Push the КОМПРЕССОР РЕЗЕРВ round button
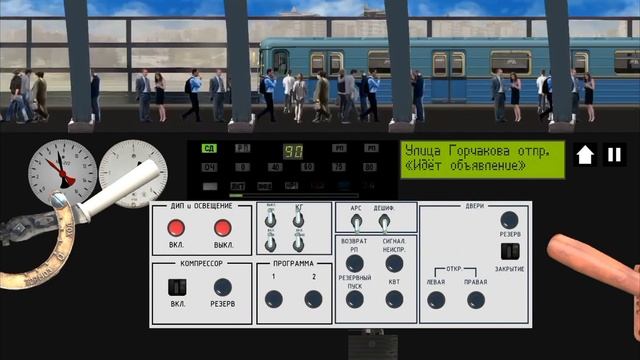This screenshot has width=640, height=360. coord(223,287)
